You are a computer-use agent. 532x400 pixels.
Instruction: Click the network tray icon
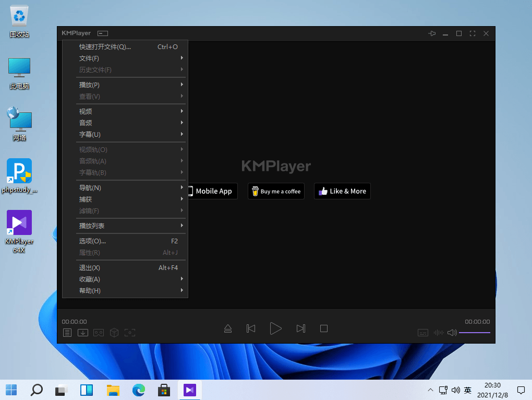[x=443, y=390]
